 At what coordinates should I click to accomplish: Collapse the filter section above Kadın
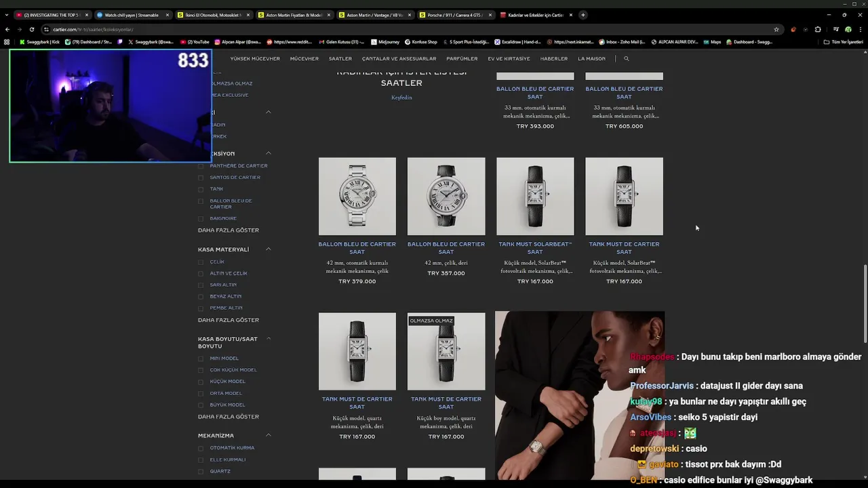(x=268, y=112)
